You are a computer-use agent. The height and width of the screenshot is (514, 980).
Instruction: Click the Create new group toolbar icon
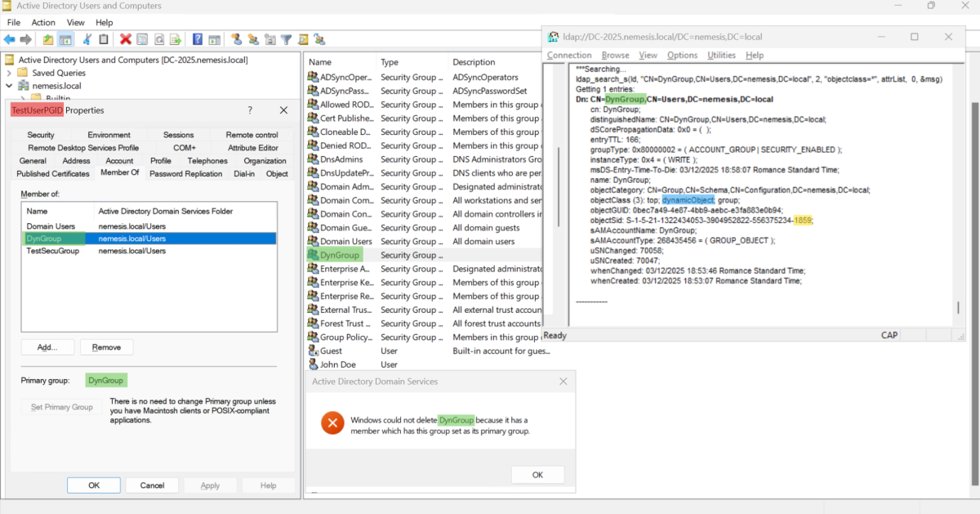click(253, 39)
